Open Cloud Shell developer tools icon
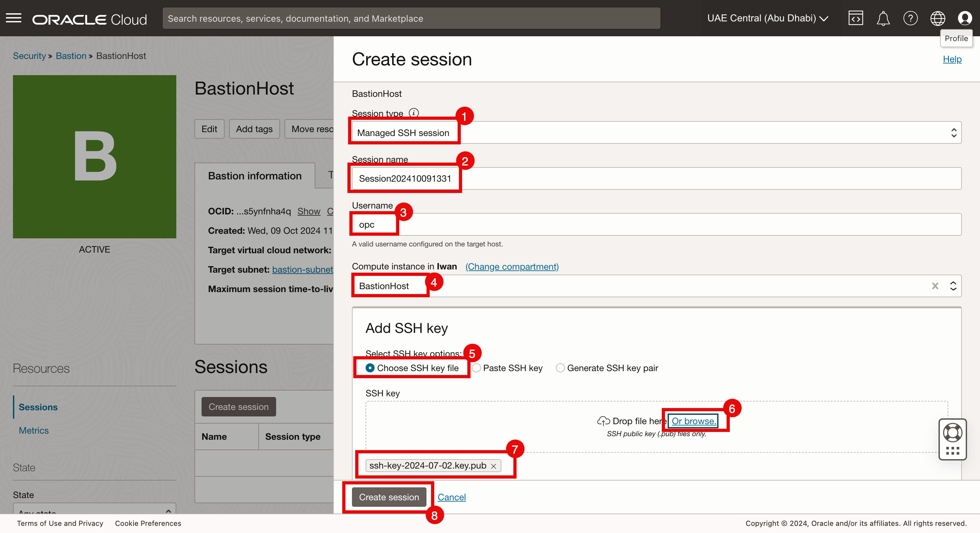 [x=855, y=18]
